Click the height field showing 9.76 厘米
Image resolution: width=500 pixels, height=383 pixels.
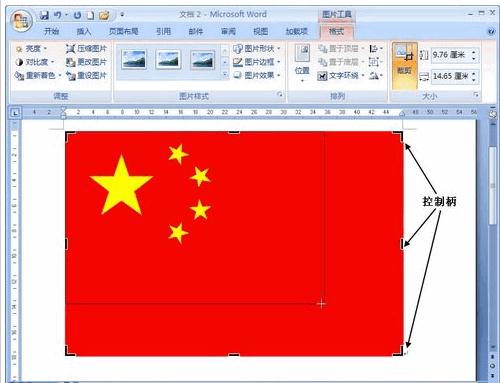[455, 55]
